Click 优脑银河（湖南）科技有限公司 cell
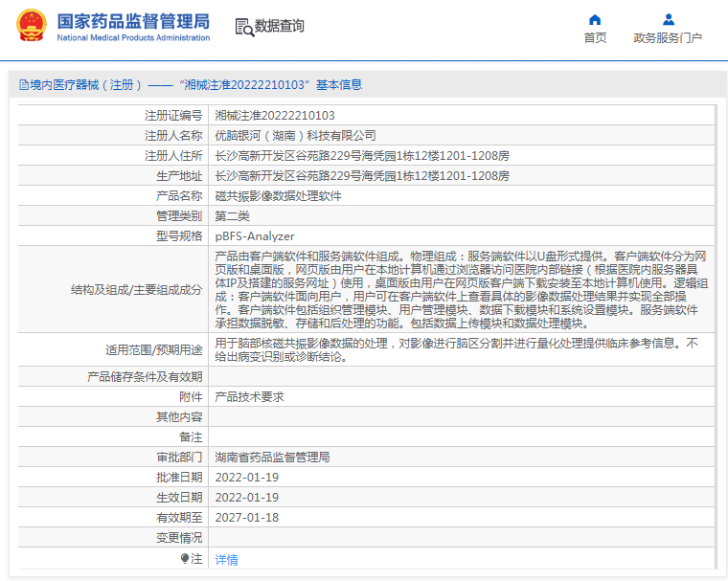The image size is (728, 581). (x=295, y=136)
